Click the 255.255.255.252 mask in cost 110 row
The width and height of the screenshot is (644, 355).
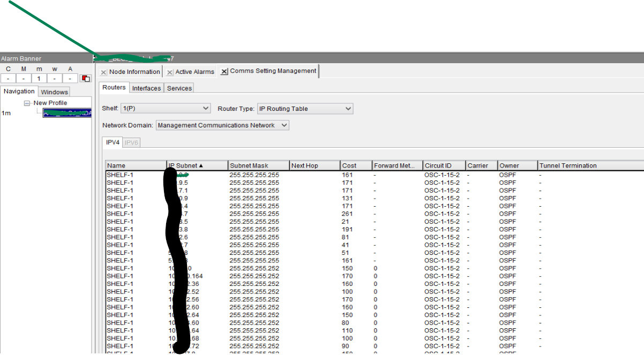[x=254, y=330]
